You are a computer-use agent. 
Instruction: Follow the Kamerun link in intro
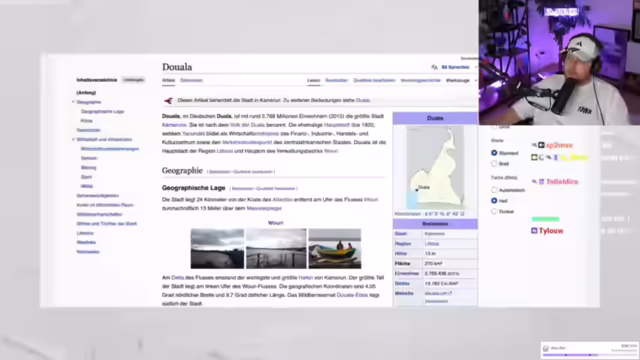pyautogui.click(x=174, y=125)
